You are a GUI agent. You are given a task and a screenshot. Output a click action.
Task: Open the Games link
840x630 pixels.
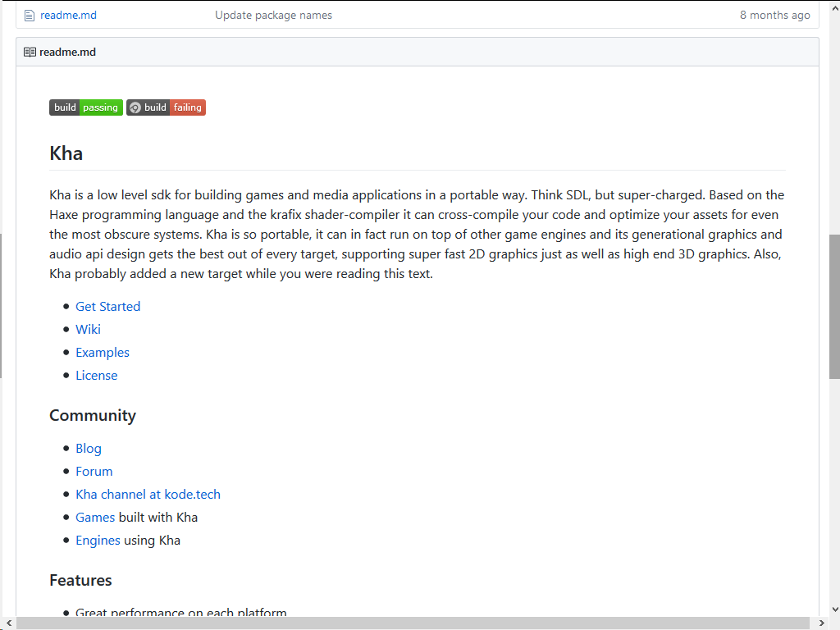point(95,518)
